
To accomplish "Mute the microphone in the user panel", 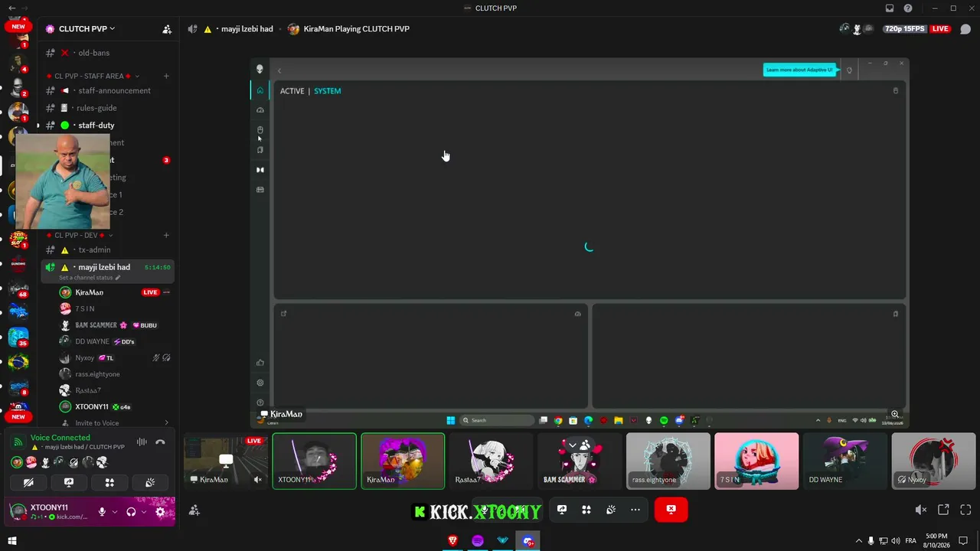I will tap(102, 512).
